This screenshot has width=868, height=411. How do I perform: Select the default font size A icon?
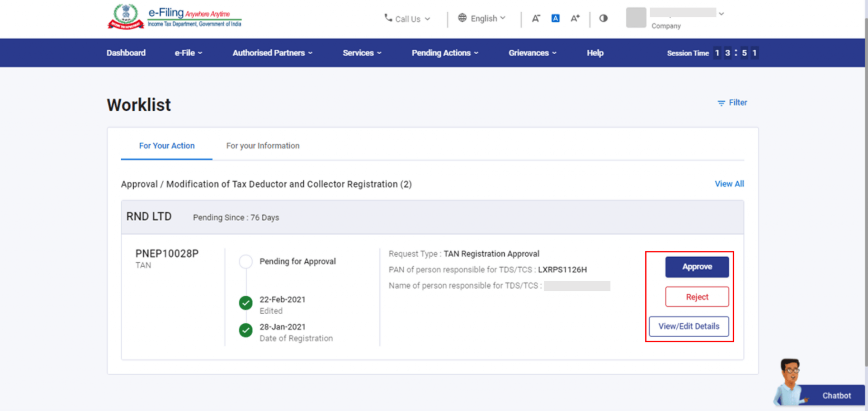pyautogui.click(x=555, y=19)
